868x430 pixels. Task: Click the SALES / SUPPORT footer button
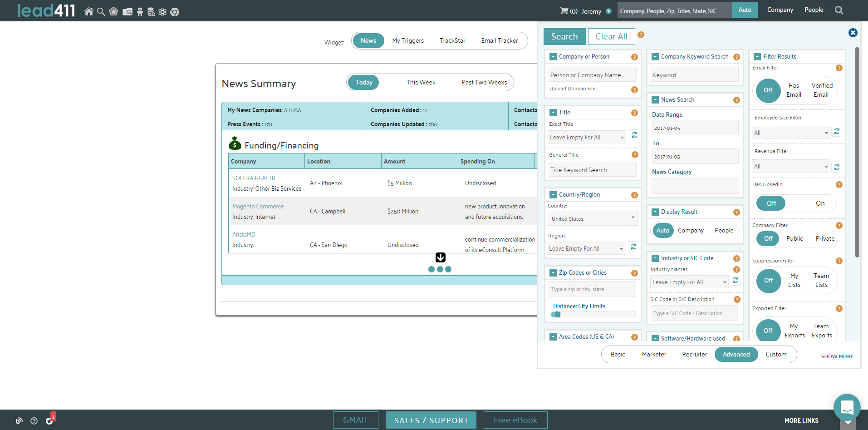click(x=431, y=420)
